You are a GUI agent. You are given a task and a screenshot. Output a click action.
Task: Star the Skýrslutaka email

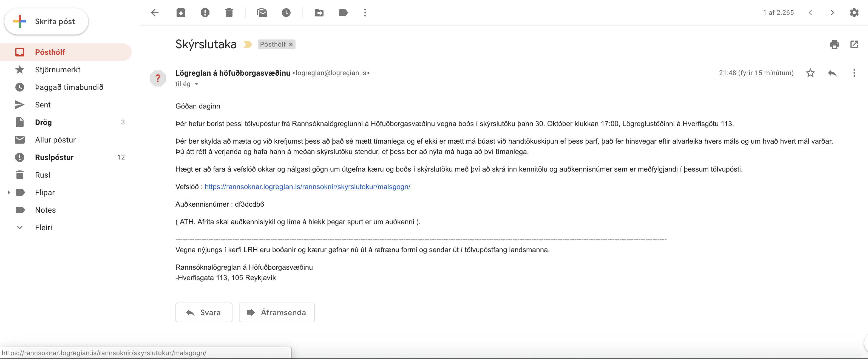[810, 73]
